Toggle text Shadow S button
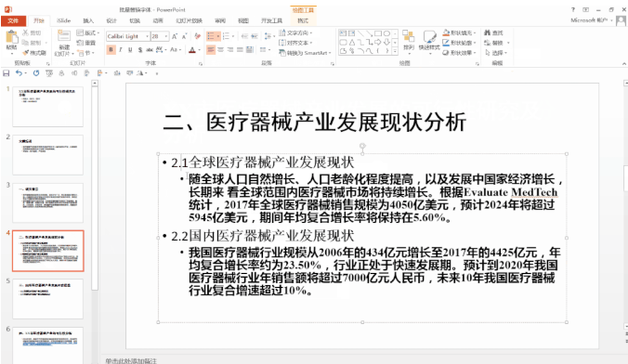 [139, 49]
